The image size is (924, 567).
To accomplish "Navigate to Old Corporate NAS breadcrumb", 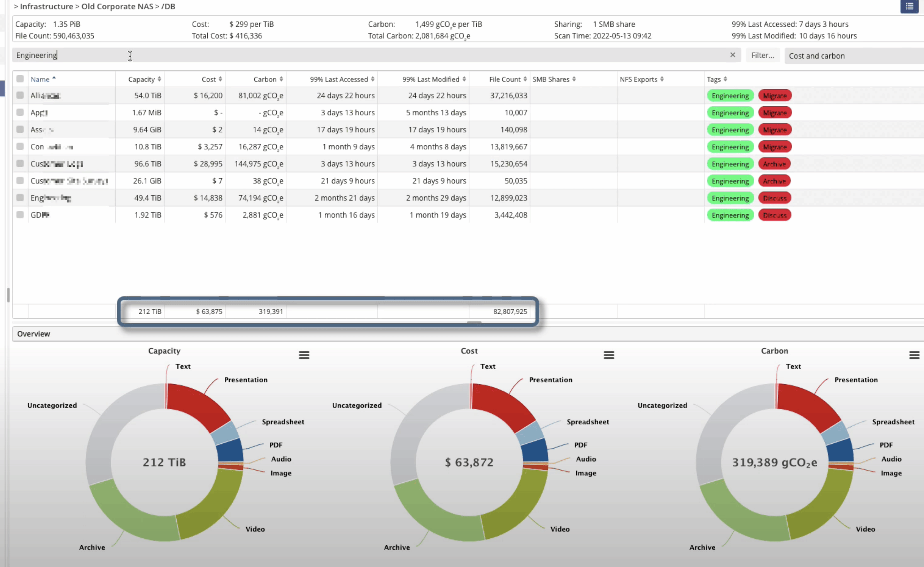I will [x=117, y=6].
